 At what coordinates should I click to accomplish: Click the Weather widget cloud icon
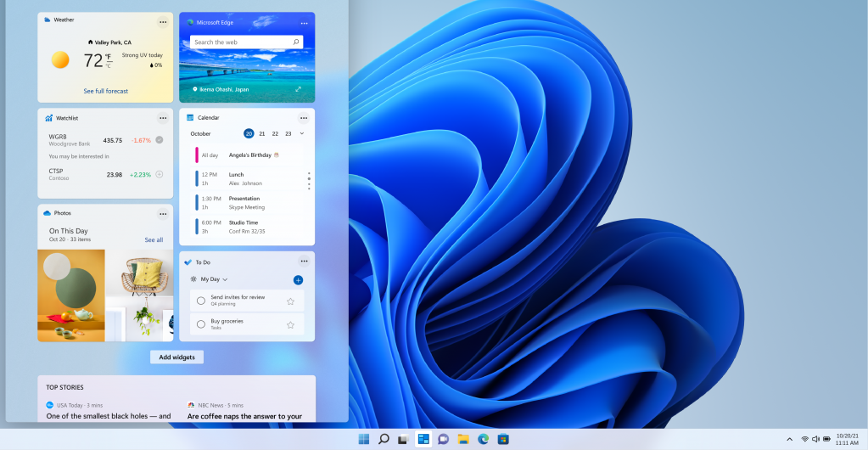pyautogui.click(x=48, y=20)
